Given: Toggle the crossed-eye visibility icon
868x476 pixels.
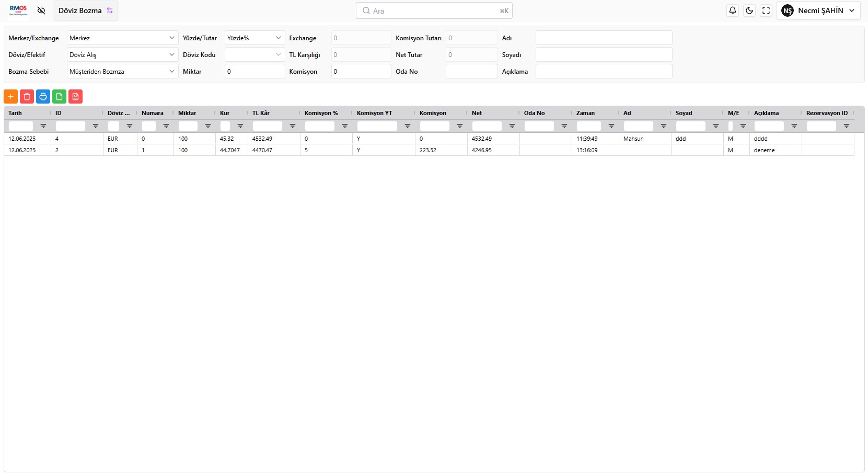Looking at the screenshot, I should point(41,10).
